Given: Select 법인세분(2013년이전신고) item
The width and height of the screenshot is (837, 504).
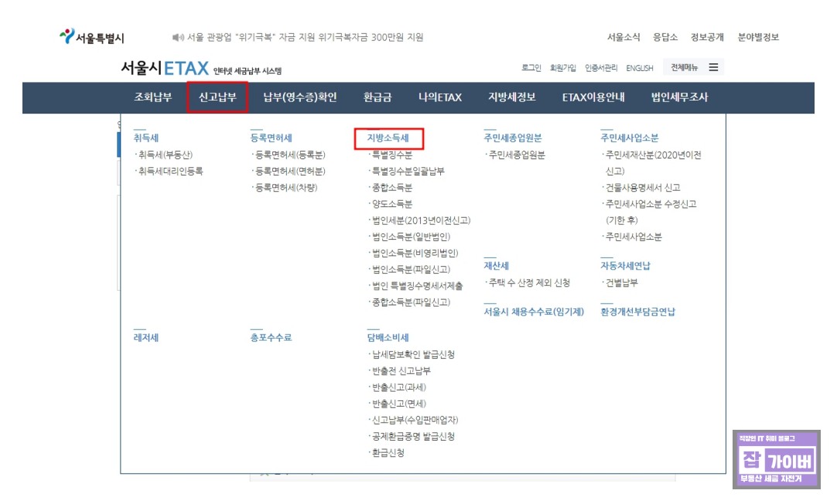Looking at the screenshot, I should click(421, 220).
